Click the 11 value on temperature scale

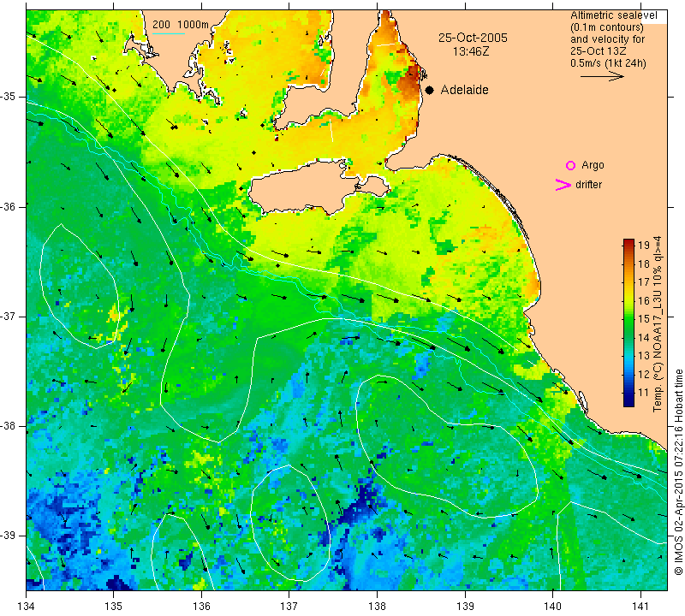(x=644, y=393)
